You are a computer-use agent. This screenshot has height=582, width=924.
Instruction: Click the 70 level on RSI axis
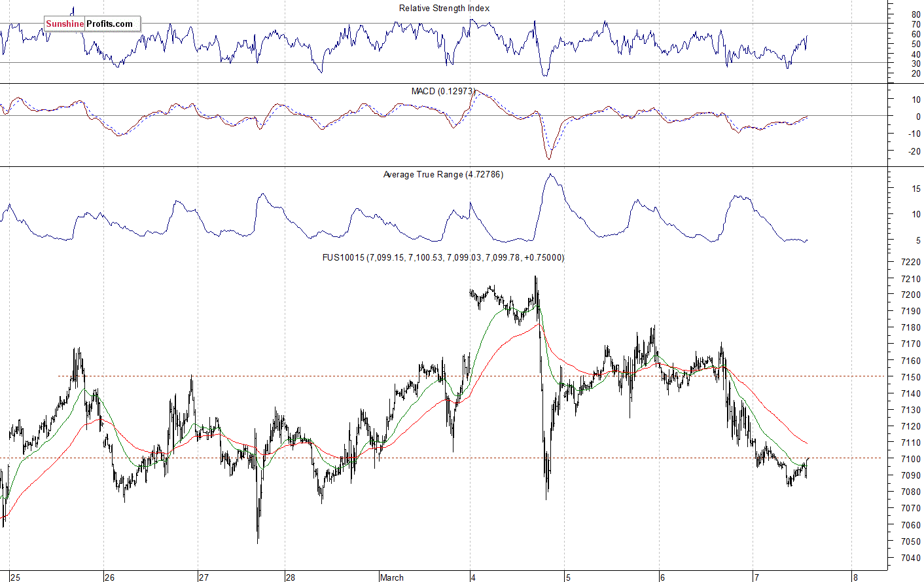tap(915, 24)
